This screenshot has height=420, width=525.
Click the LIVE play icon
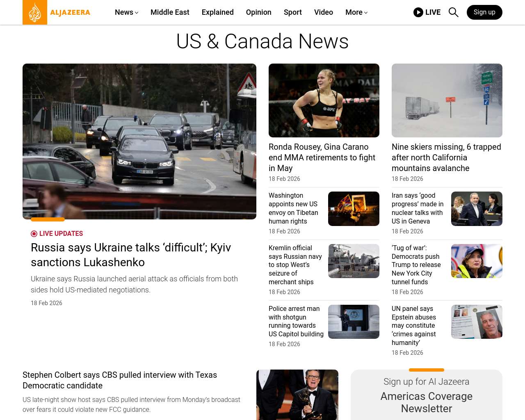click(x=418, y=12)
